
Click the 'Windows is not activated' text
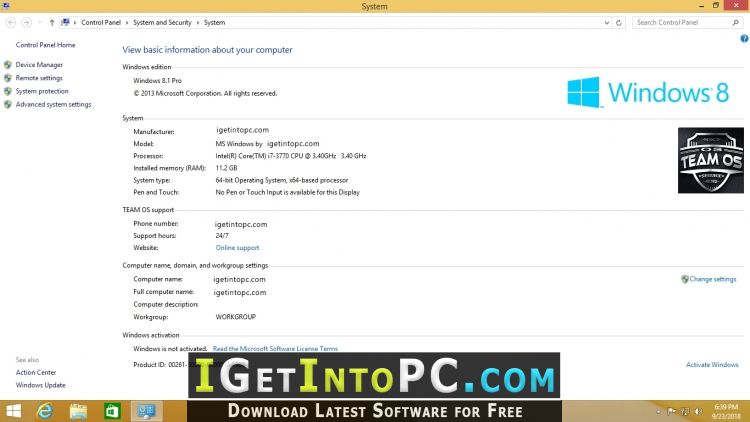click(x=170, y=349)
